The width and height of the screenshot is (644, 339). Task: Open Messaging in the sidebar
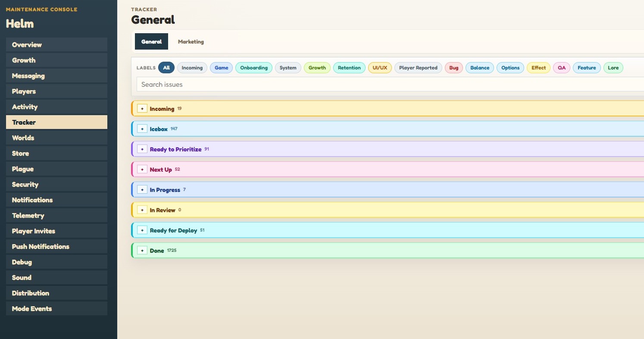(x=56, y=75)
